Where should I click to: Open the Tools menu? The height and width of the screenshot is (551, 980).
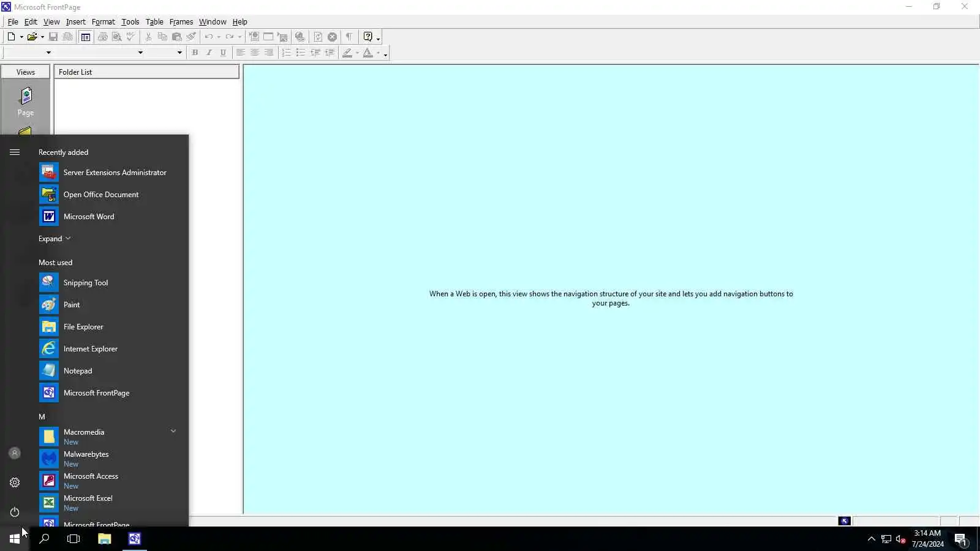130,21
